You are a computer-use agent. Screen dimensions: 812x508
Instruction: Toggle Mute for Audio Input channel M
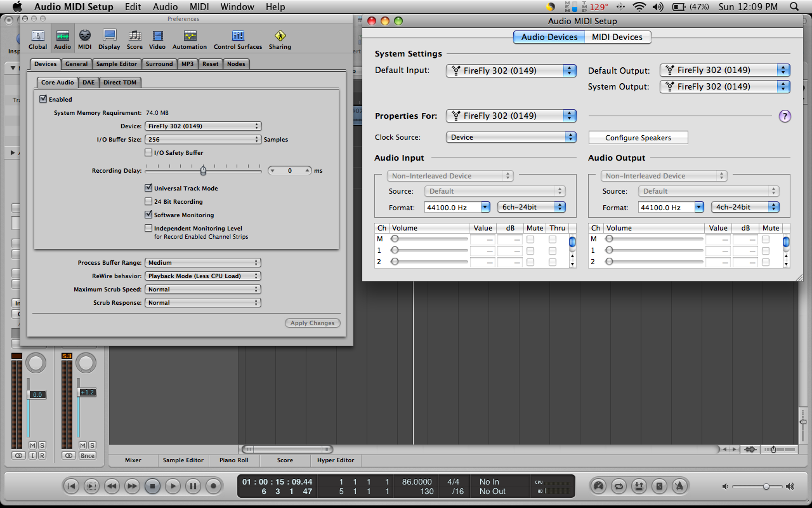pyautogui.click(x=530, y=239)
